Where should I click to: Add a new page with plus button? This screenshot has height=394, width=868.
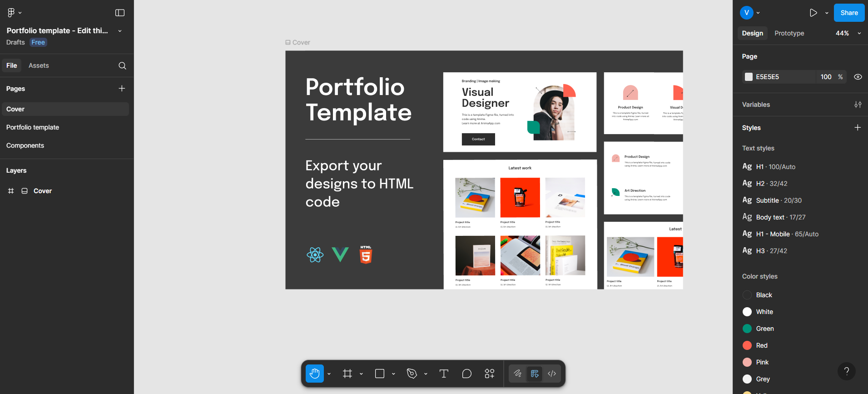point(122,89)
